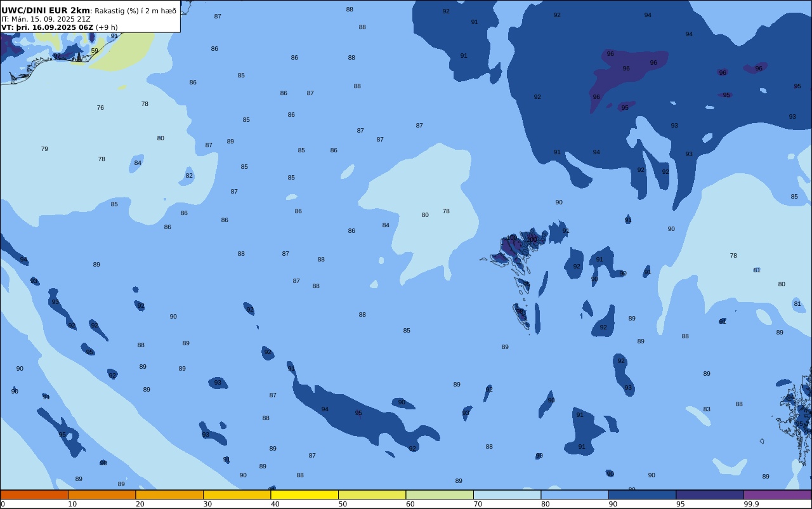812x509 pixels.
Task: Click the humidity value '83' on map
Action: pos(707,409)
